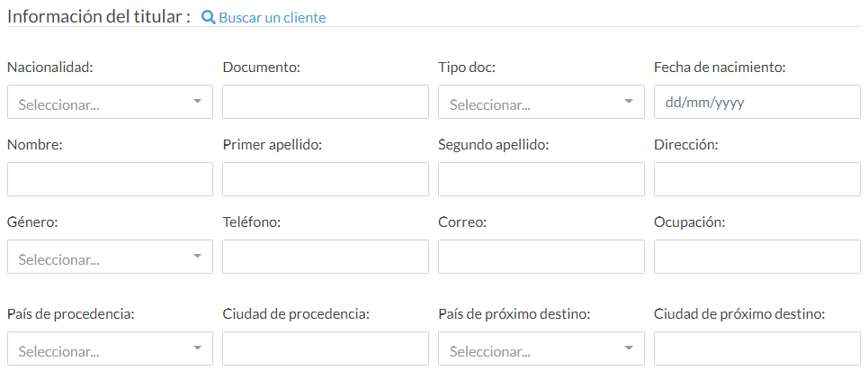The image size is (868, 371).
Task: Click into the Segundo apellido field
Action: point(541,179)
